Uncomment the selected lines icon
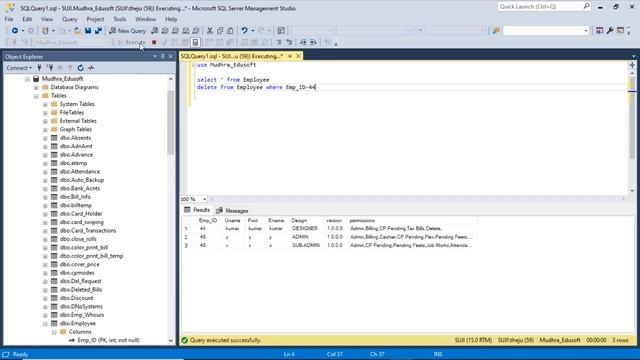Screen dimensions: 640x360 click(289, 42)
